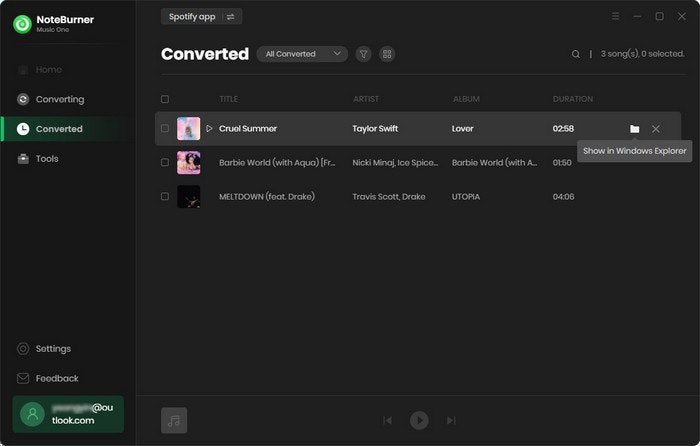
Task: Click the outlook.com account button
Action: (x=68, y=414)
